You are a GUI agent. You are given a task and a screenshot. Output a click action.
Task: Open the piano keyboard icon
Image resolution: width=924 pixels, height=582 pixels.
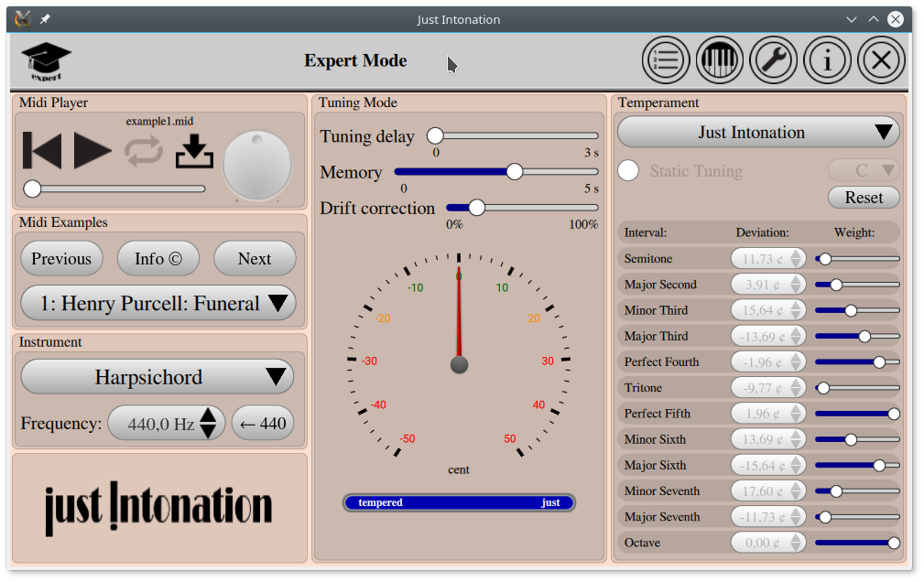(x=720, y=61)
